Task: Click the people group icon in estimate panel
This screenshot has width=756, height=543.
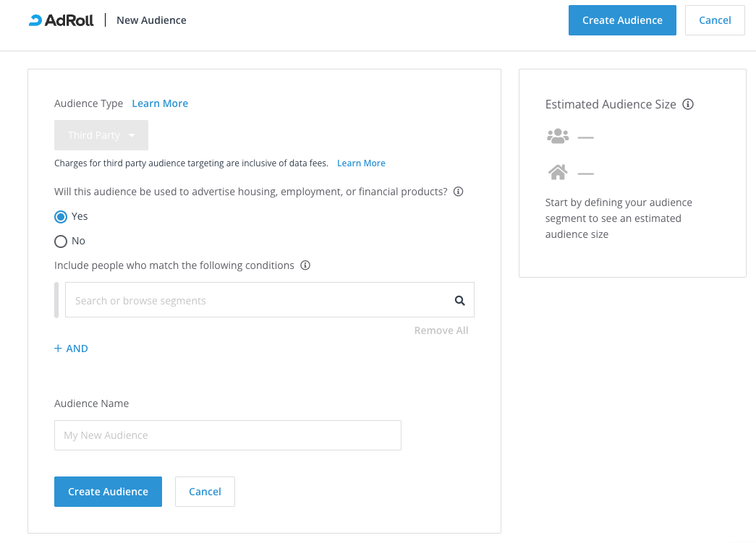Action: coord(558,136)
